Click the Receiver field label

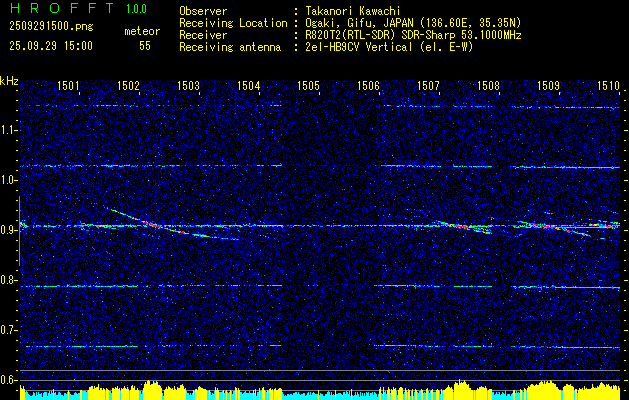[x=203, y=35]
